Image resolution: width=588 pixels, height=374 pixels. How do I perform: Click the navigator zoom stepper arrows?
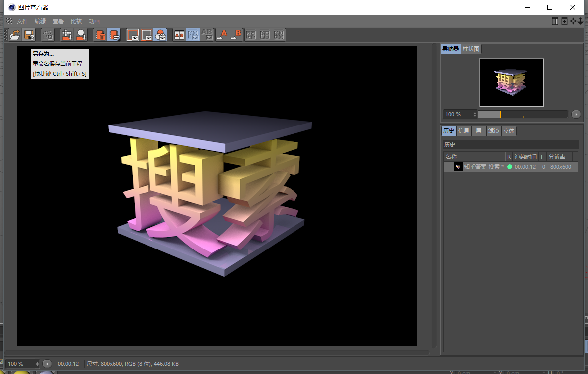click(475, 114)
